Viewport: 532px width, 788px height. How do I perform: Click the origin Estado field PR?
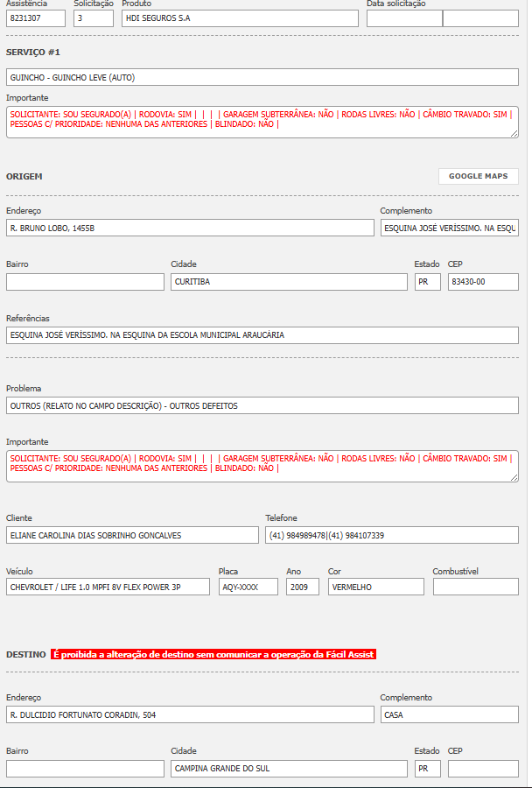[x=428, y=281]
